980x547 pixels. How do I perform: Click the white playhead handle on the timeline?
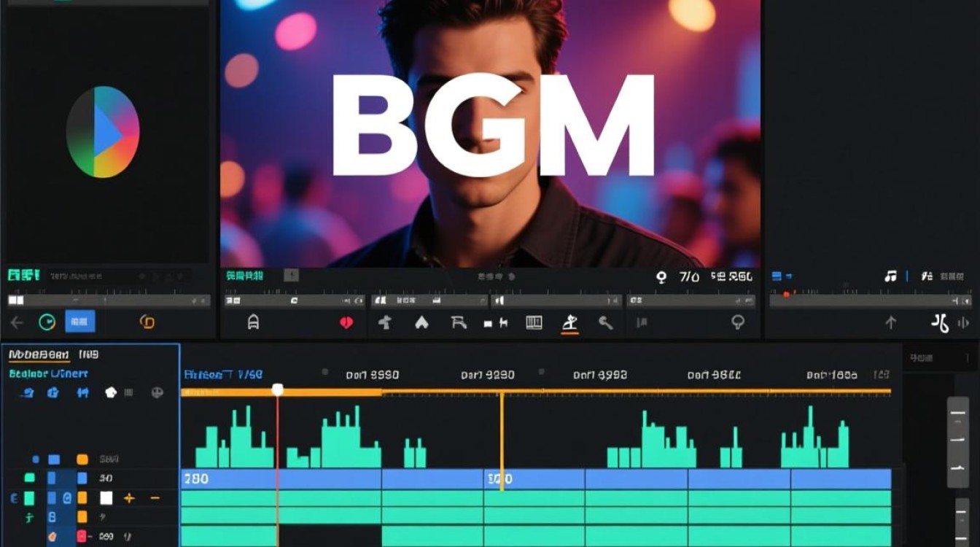[277, 390]
